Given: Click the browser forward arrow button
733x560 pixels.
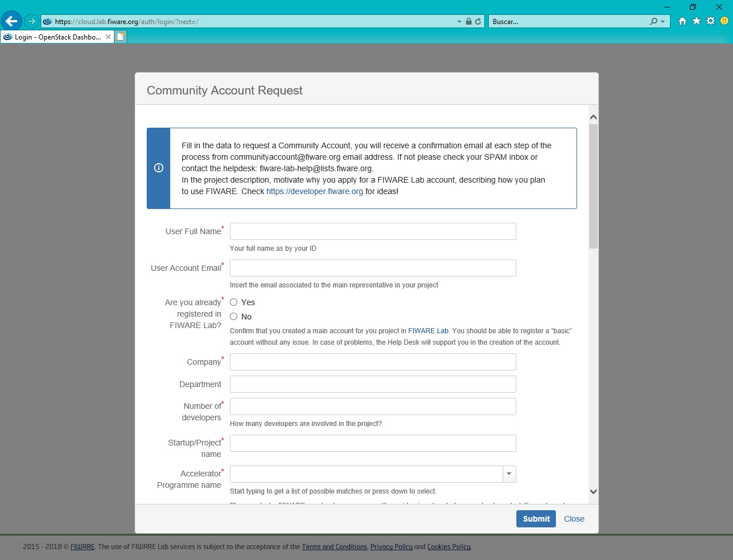Looking at the screenshot, I should tap(32, 21).
